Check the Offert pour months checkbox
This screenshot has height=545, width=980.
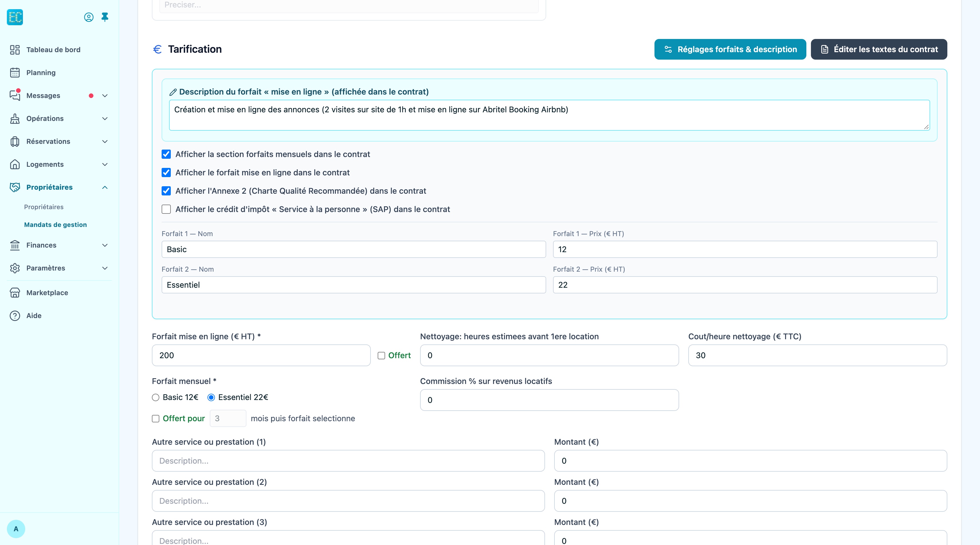(x=156, y=419)
